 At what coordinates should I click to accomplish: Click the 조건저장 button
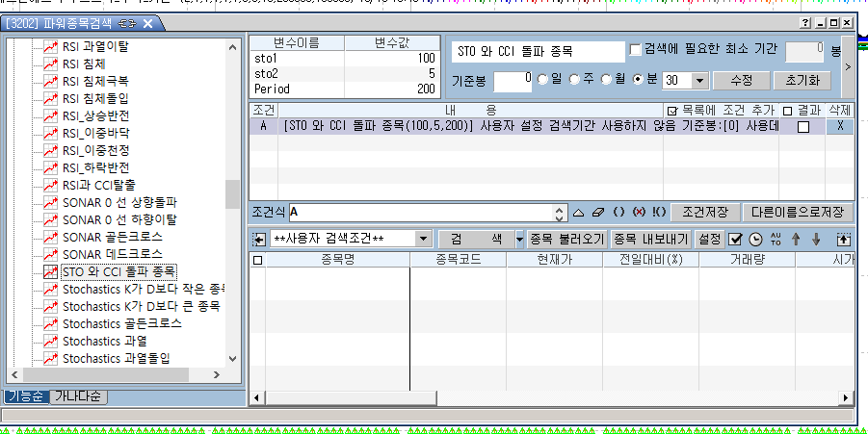point(705,212)
